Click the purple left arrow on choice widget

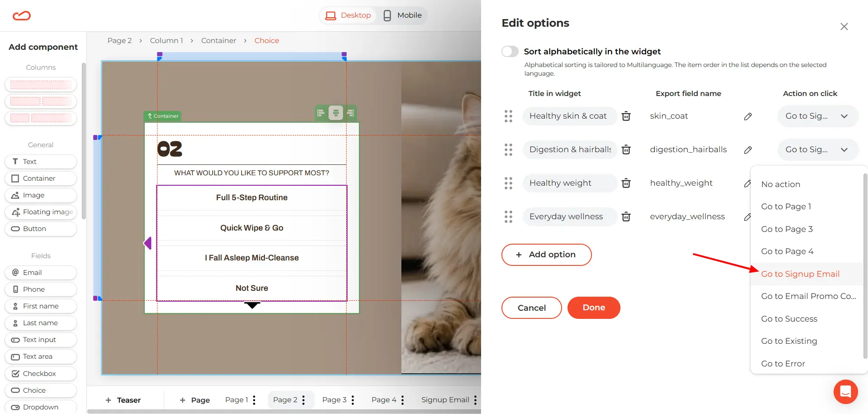tap(148, 243)
